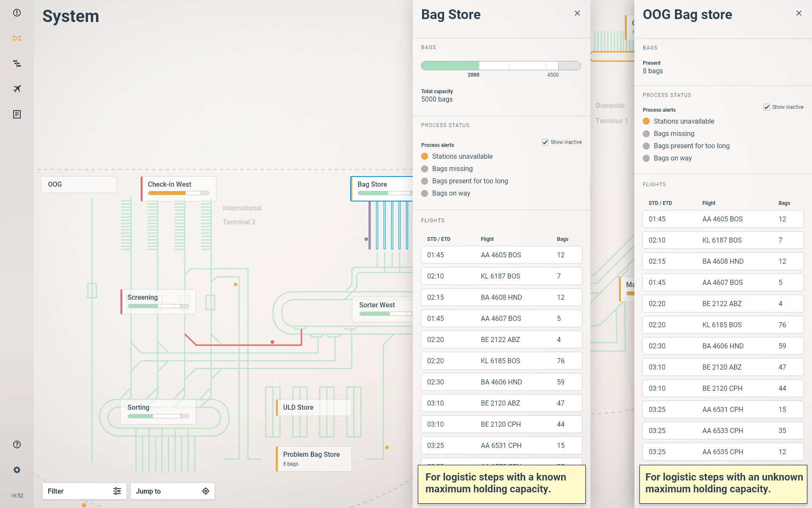
Task: Select the help icon at bottom sidebar
Action: pyautogui.click(x=16, y=444)
